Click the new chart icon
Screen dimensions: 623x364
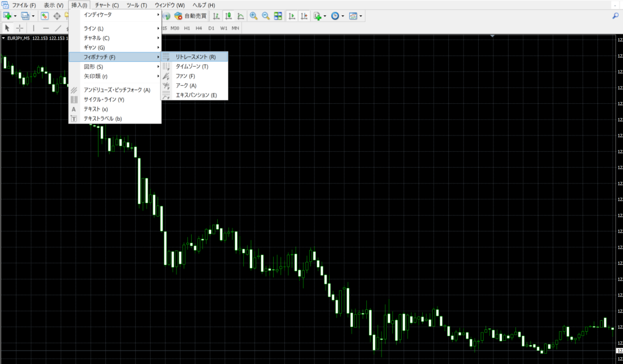tap(7, 16)
